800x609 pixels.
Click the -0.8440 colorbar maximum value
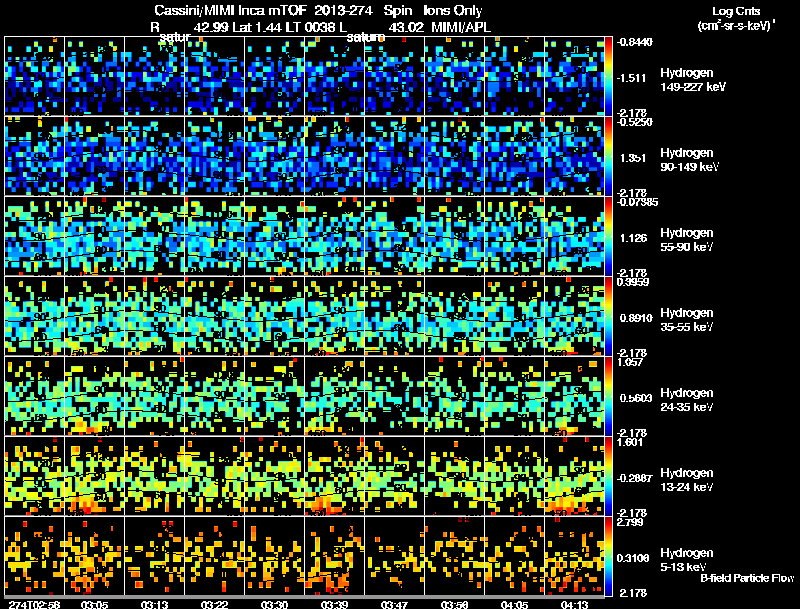tap(635, 42)
